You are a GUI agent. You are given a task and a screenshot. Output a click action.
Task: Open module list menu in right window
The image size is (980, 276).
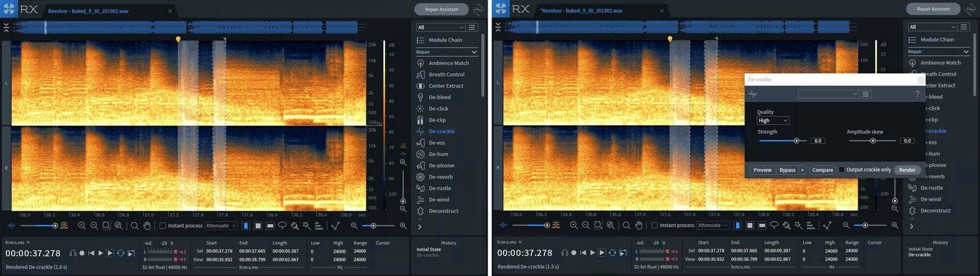(x=964, y=27)
